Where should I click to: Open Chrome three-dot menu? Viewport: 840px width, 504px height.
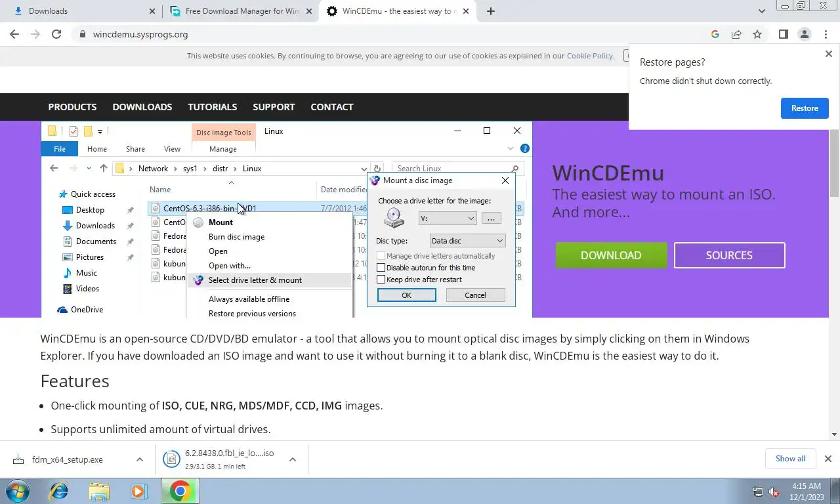point(825,34)
